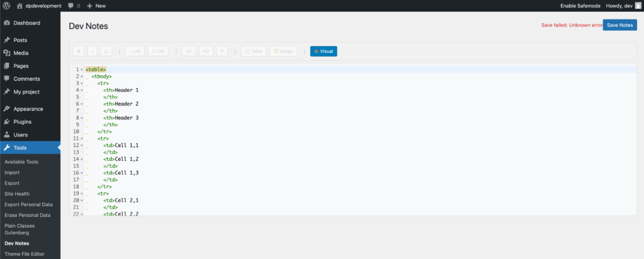The width and height of the screenshot is (644, 259).
Task: Open the Import tool
Action: point(12,172)
